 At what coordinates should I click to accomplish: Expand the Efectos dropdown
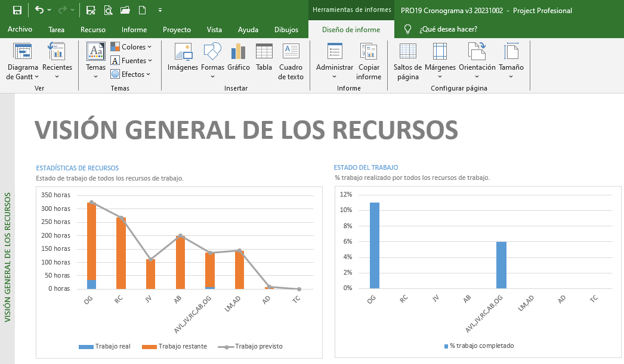131,74
